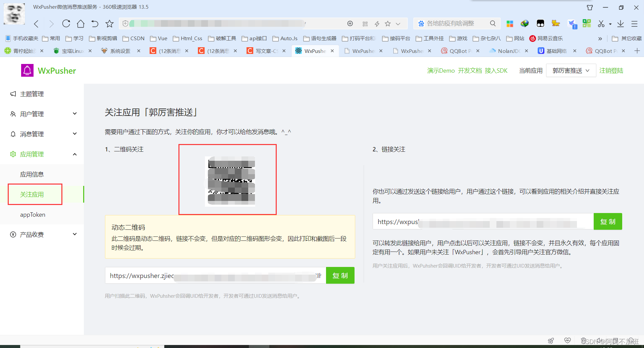Click the translate extension icon
The width and height of the screenshot is (644, 348).
[x=572, y=24]
